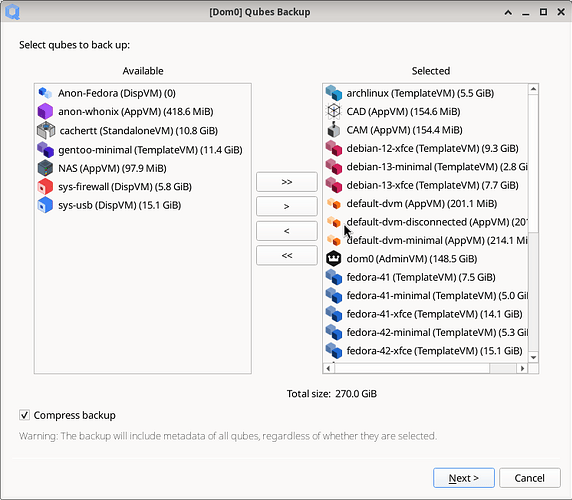Click the default-dvm-minimal icon

(x=333, y=240)
